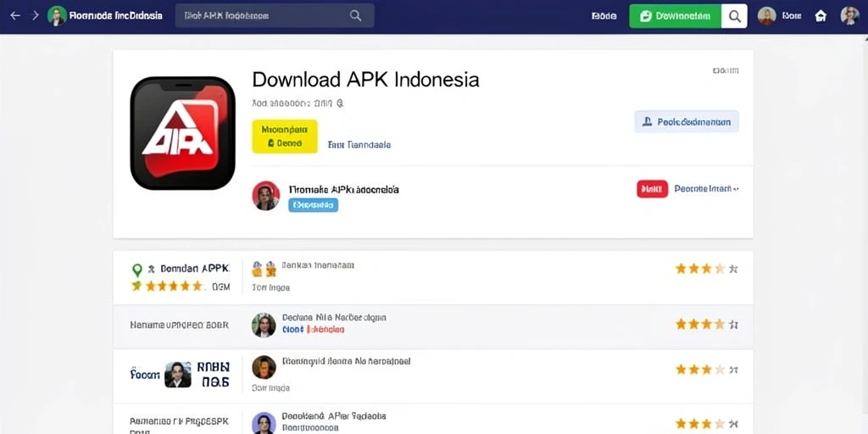This screenshot has width=868, height=434.
Task: Click the 'Benndan APPK' label
Action: point(194,269)
